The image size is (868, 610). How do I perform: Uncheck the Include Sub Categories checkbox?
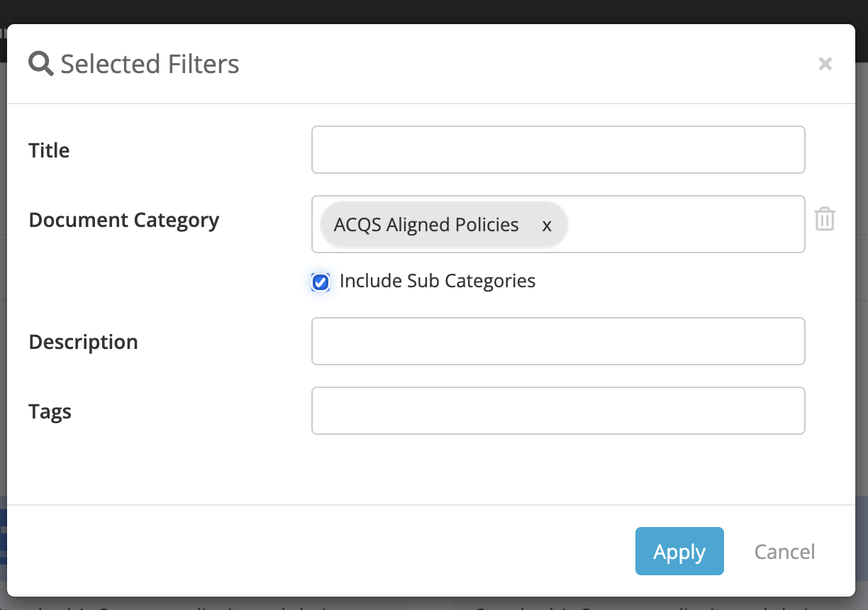[321, 282]
